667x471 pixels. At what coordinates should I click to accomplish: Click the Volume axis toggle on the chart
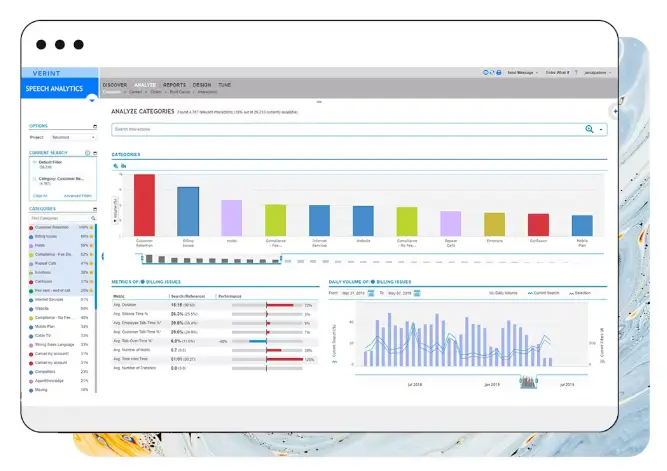pyautogui.click(x=115, y=210)
